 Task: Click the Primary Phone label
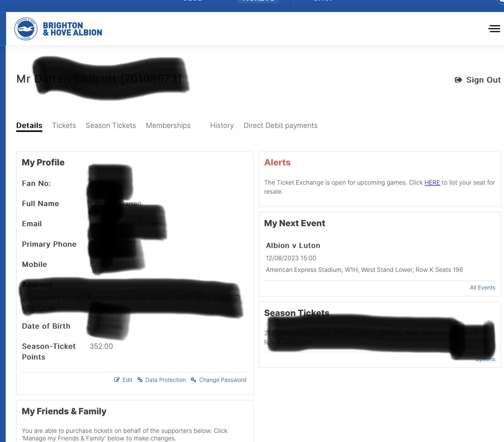pos(49,244)
